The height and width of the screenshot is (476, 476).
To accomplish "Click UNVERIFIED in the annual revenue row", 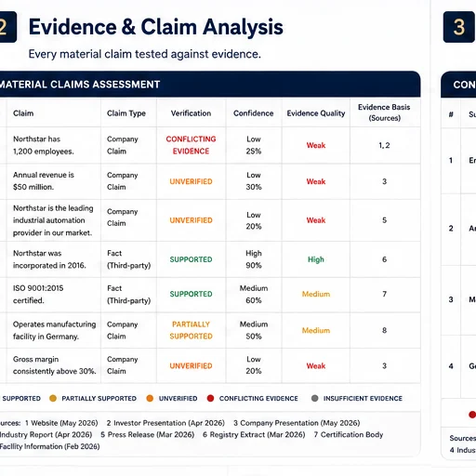I will click(x=191, y=181).
